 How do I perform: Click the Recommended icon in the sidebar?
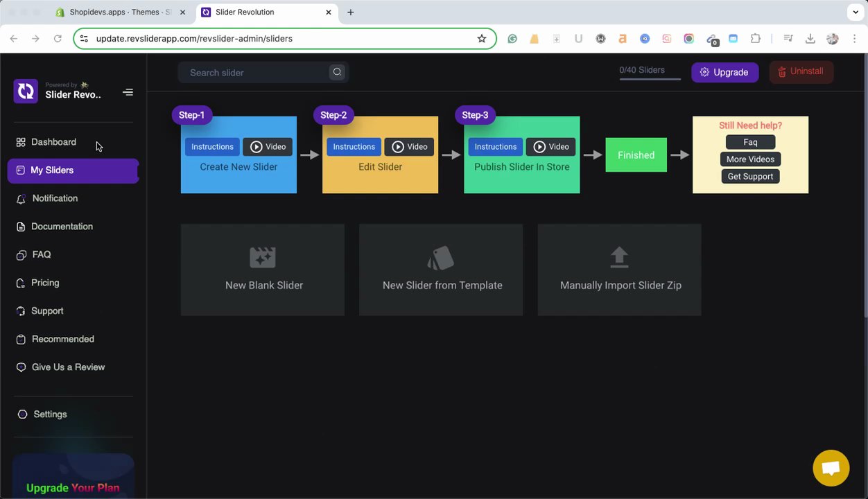coord(21,339)
